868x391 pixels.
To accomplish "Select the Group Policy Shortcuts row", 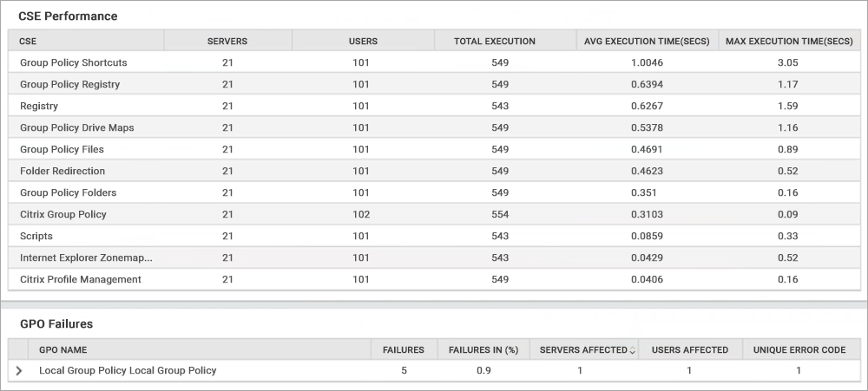I will click(74, 62).
